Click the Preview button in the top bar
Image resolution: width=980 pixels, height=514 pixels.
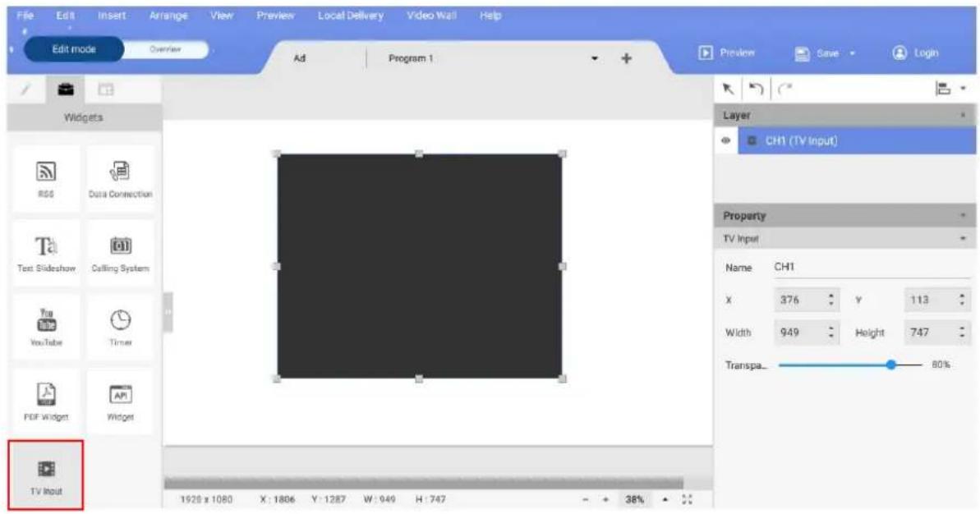[x=726, y=53]
